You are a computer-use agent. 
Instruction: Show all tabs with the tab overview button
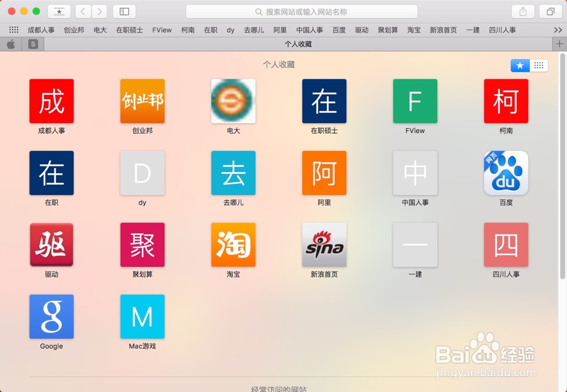pyautogui.click(x=549, y=11)
